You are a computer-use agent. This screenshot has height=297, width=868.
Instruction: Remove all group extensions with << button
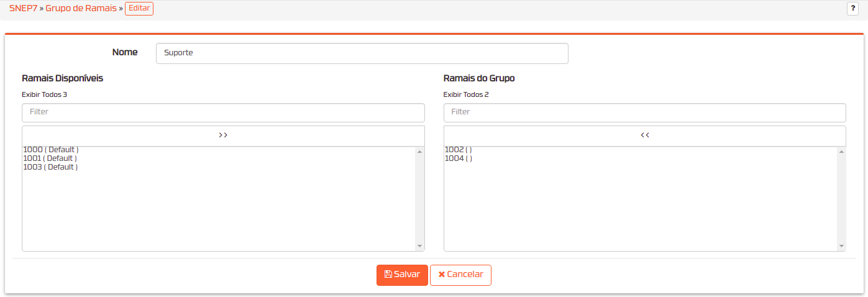(645, 135)
